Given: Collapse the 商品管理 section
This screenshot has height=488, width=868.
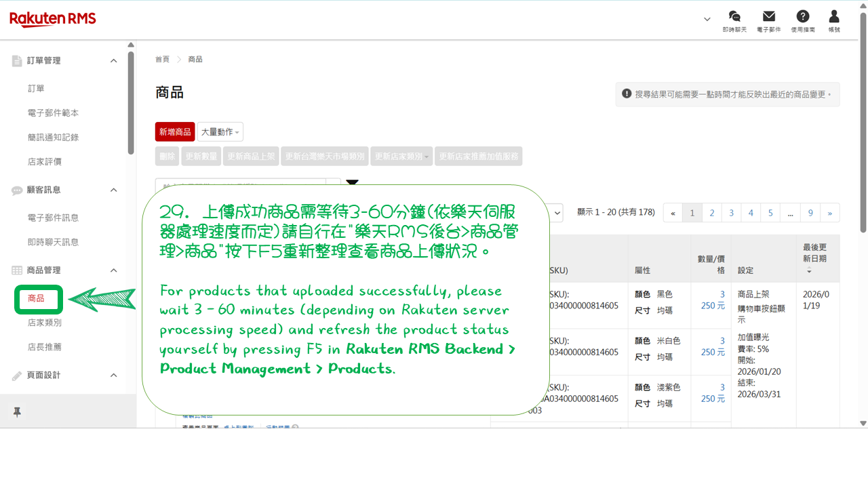Looking at the screenshot, I should [113, 270].
